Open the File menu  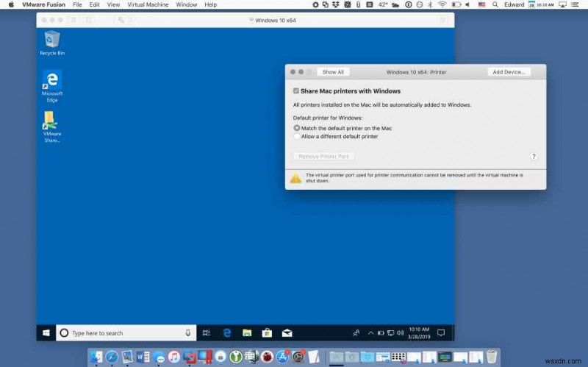(77, 4)
